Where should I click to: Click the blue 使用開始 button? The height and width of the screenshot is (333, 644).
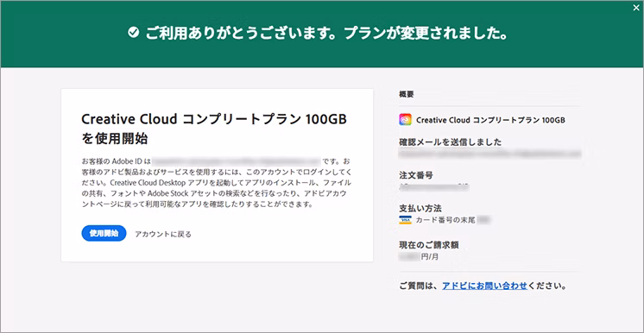(104, 233)
